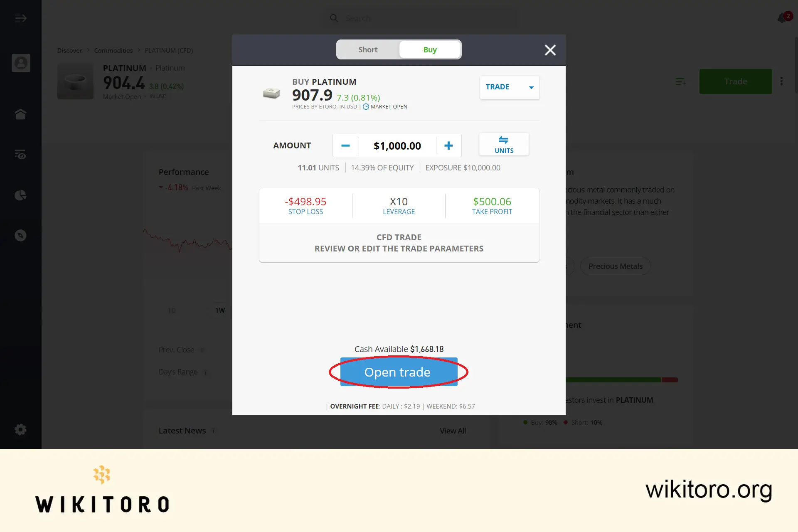This screenshot has height=532, width=798.
Task: Click the Short trade direction toggle
Action: pos(367,49)
